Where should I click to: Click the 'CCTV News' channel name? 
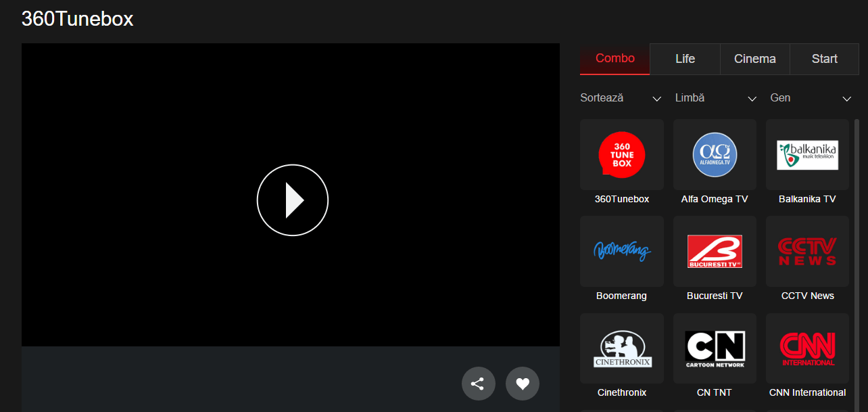[x=808, y=296]
